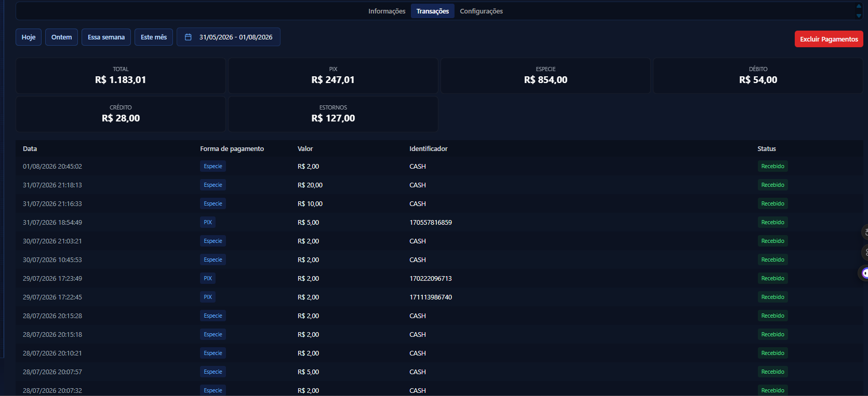Click the ESPECIE R$ 854,00 summary card
The image size is (868, 396).
[545, 76]
